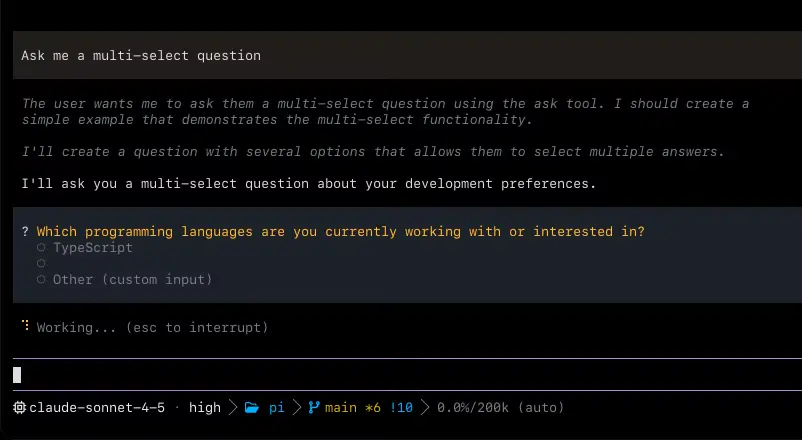Image resolution: width=802 pixels, height=440 pixels.
Task: Select the TypeScript option circle
Action: pyautogui.click(x=41, y=248)
